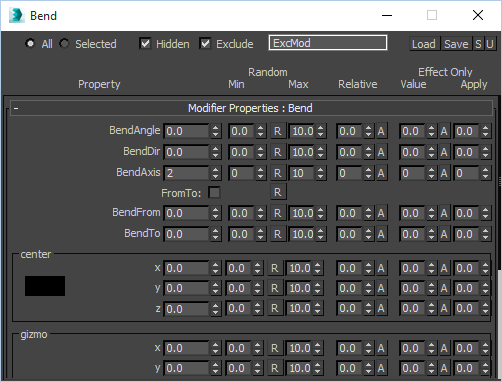
Task: Click the center y property value field
Action: 187,288
